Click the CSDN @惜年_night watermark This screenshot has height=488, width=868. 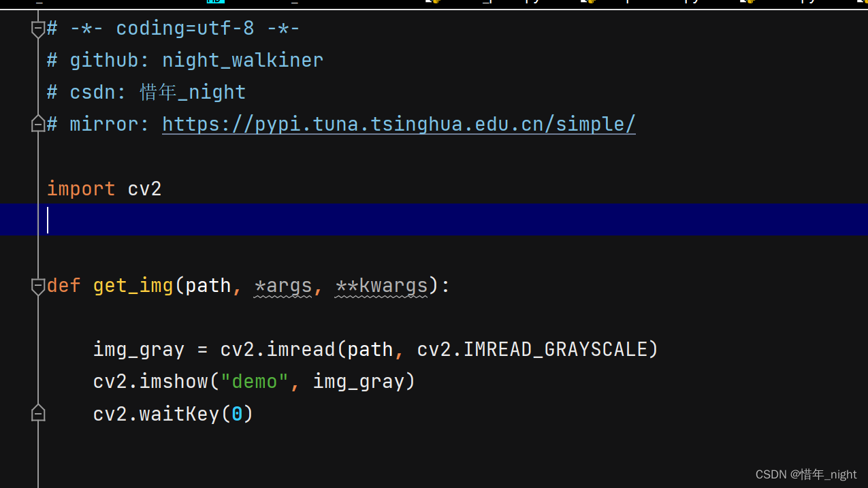pyautogui.click(x=805, y=474)
